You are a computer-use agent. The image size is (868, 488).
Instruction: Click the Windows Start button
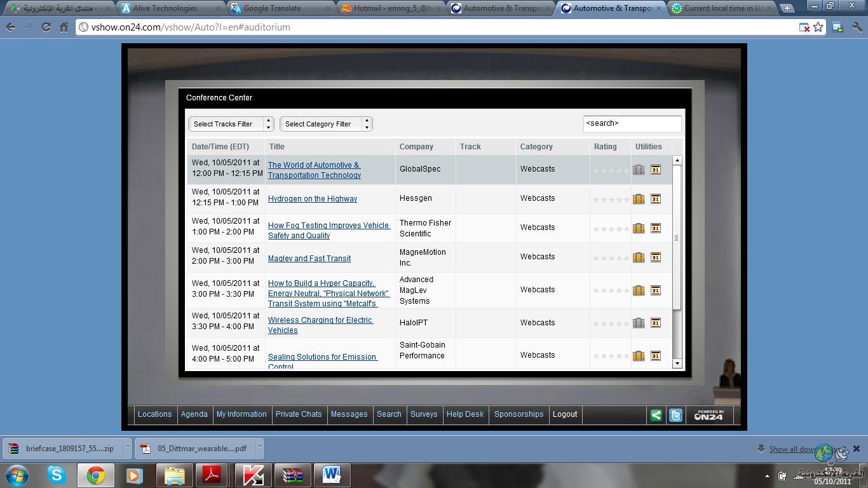17,475
